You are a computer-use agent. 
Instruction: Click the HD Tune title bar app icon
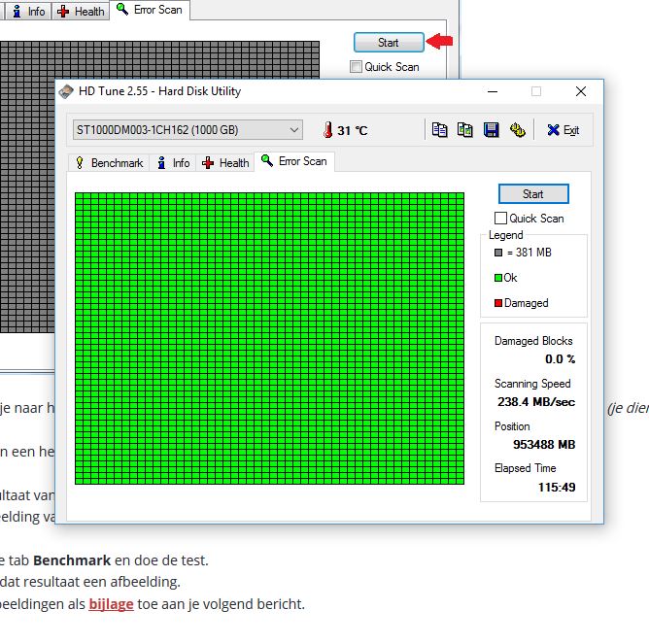click(x=66, y=91)
